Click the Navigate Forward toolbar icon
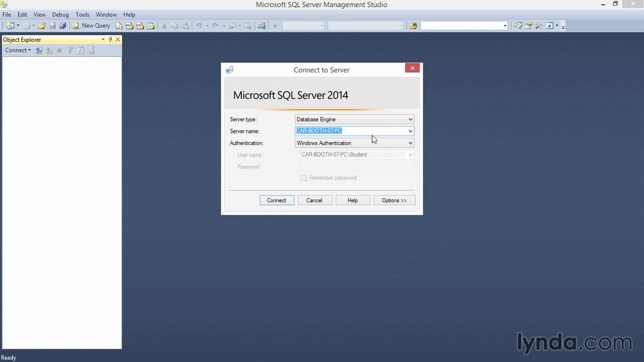 (x=247, y=25)
